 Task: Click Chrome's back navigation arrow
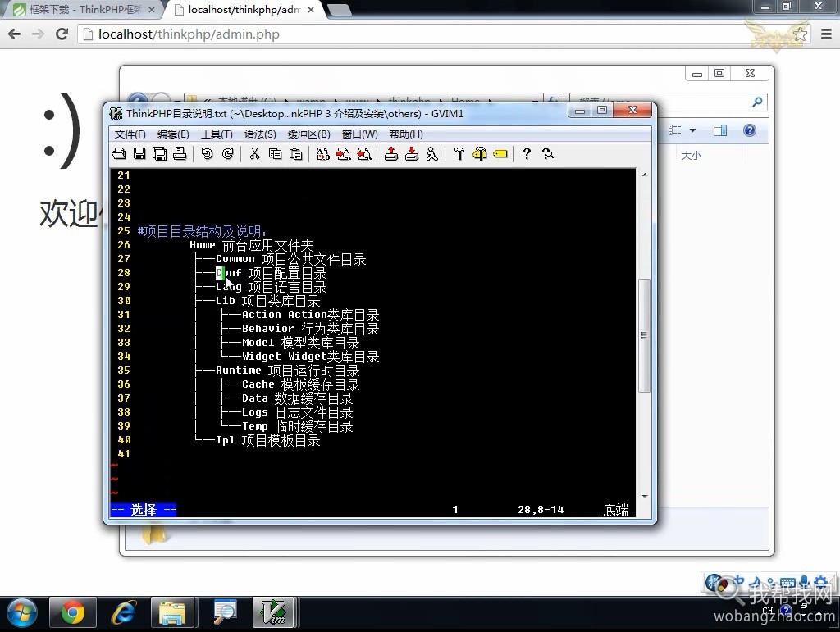pos(15,34)
